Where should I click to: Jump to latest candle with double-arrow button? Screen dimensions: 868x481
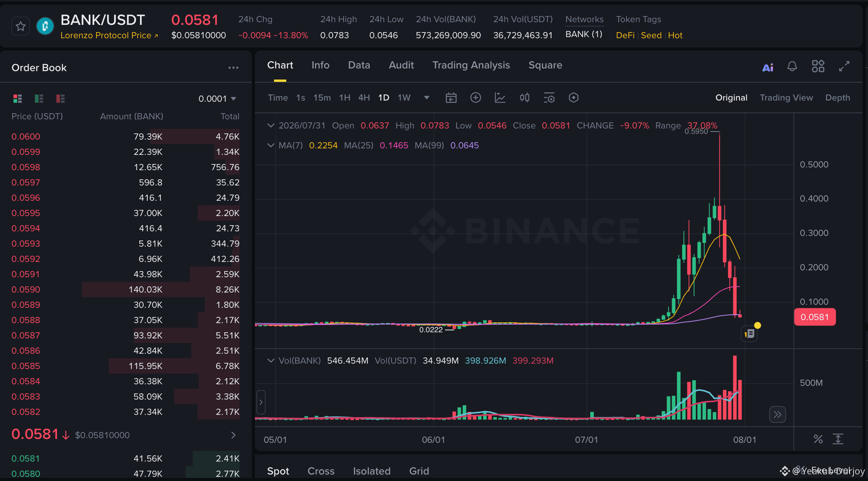(x=778, y=414)
